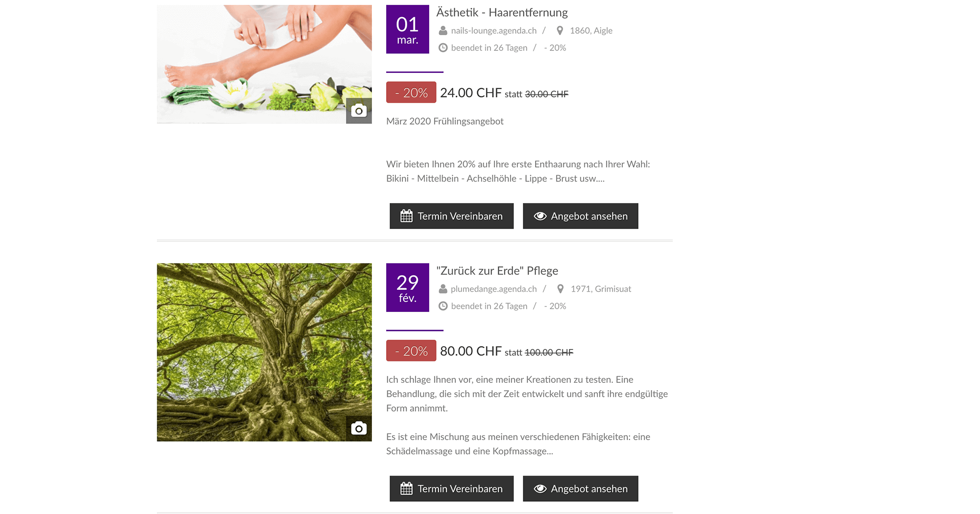The image size is (980, 514).
Task: Click user icon beside nails-lounge.agenda.ch
Action: tap(442, 30)
